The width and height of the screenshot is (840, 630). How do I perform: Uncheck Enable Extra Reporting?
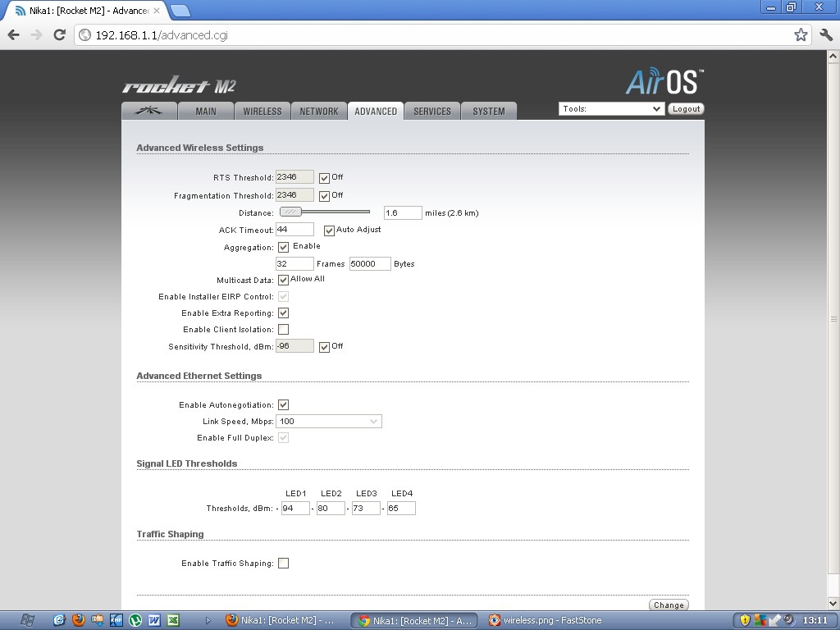pos(283,313)
